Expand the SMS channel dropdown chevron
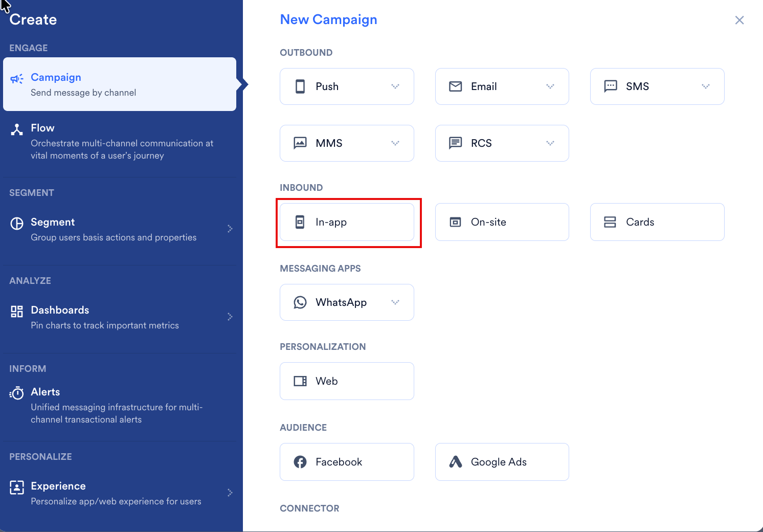This screenshot has height=532, width=763. 706,86
